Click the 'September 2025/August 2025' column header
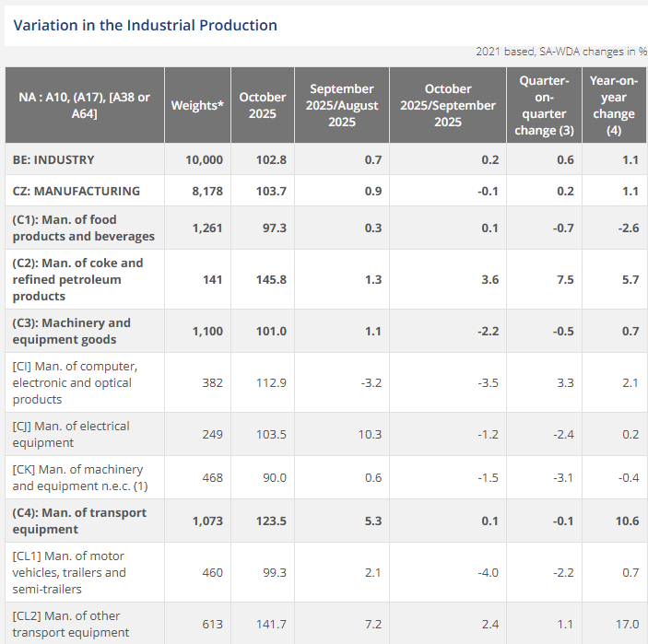The height and width of the screenshot is (644, 648). pyautogui.click(x=341, y=105)
